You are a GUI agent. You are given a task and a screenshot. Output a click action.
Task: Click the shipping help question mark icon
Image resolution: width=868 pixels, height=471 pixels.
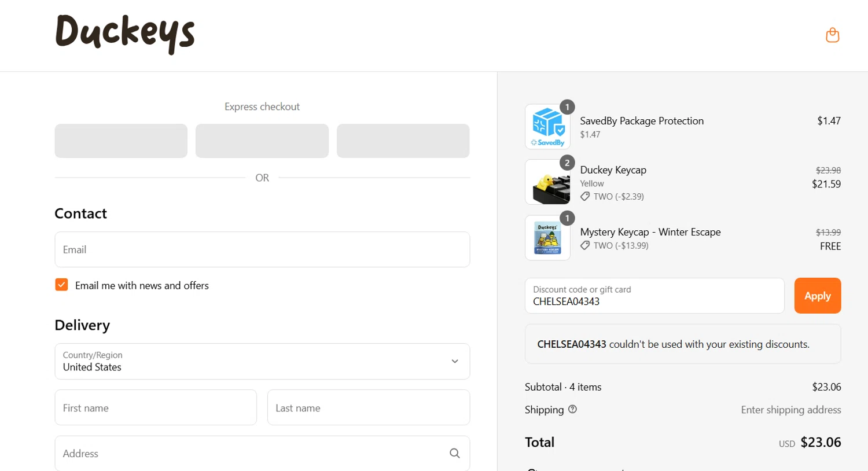coord(572,409)
